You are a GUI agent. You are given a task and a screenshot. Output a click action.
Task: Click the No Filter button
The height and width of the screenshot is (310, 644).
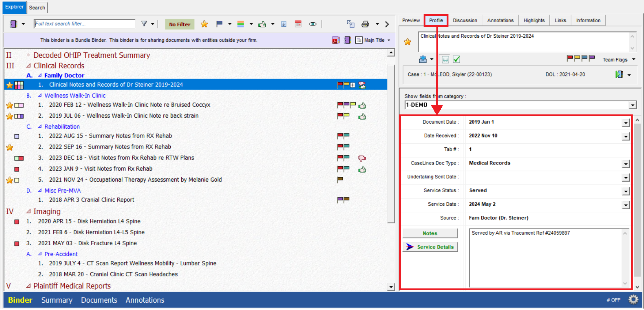(179, 24)
